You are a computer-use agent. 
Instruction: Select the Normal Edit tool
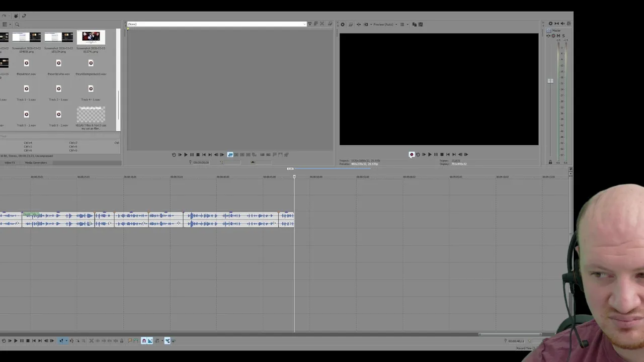(x=61, y=340)
